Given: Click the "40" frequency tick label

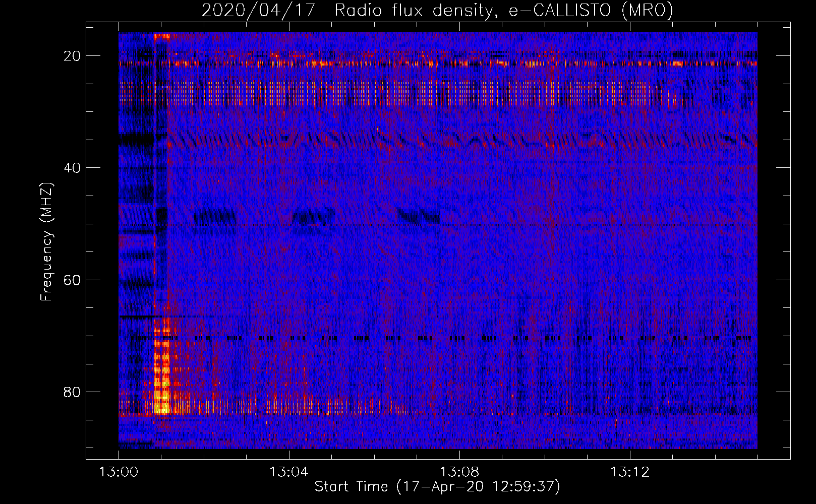Looking at the screenshot, I should [x=73, y=168].
